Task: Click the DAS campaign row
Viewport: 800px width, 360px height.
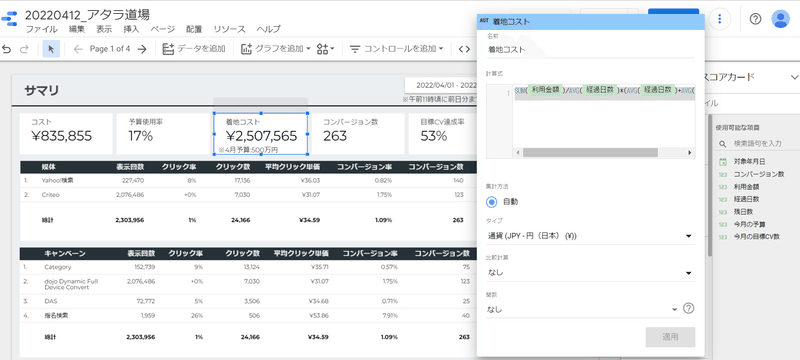Action: click(248, 301)
